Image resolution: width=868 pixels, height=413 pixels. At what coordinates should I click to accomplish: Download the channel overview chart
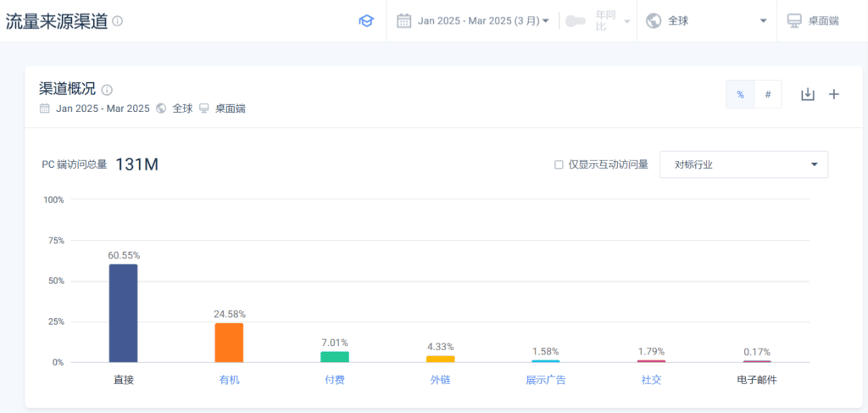pos(807,94)
